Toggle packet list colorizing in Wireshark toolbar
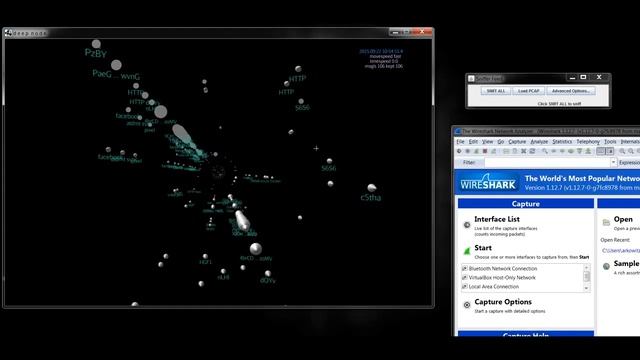Screen dimensions: 640x360 (x=601, y=151)
